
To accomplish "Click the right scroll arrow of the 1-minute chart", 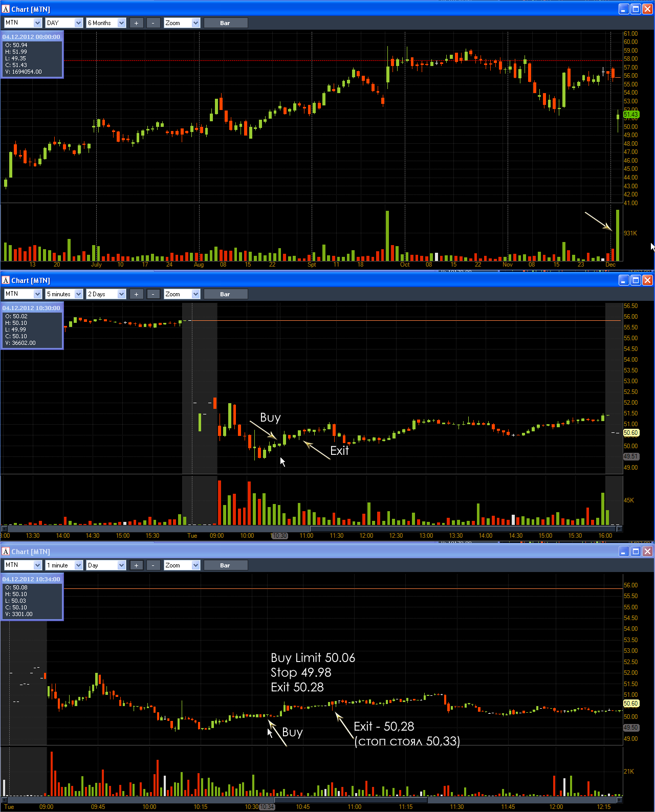I will pyautogui.click(x=619, y=800).
